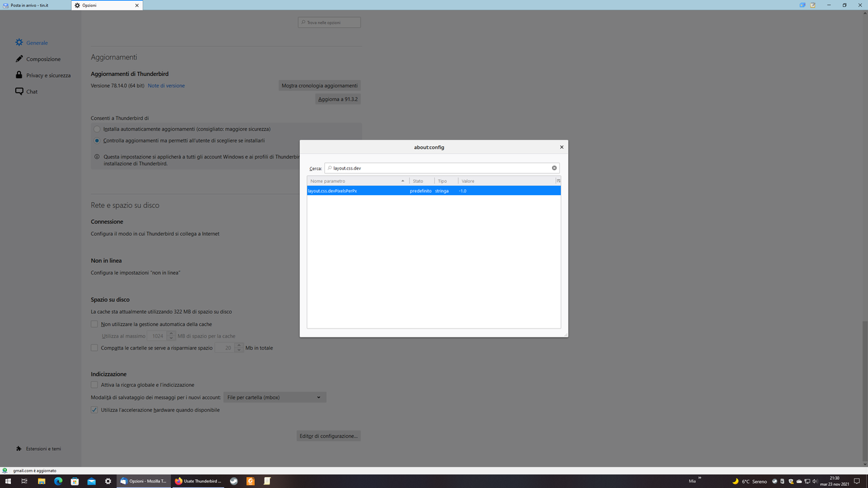Click Aggiorna a 91.3.2 button
868x488 pixels.
coord(338,99)
